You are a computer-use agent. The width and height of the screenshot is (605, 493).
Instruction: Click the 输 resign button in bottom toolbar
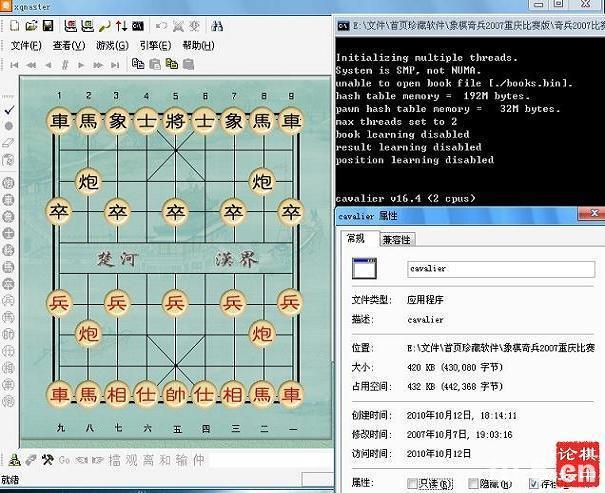(181, 460)
